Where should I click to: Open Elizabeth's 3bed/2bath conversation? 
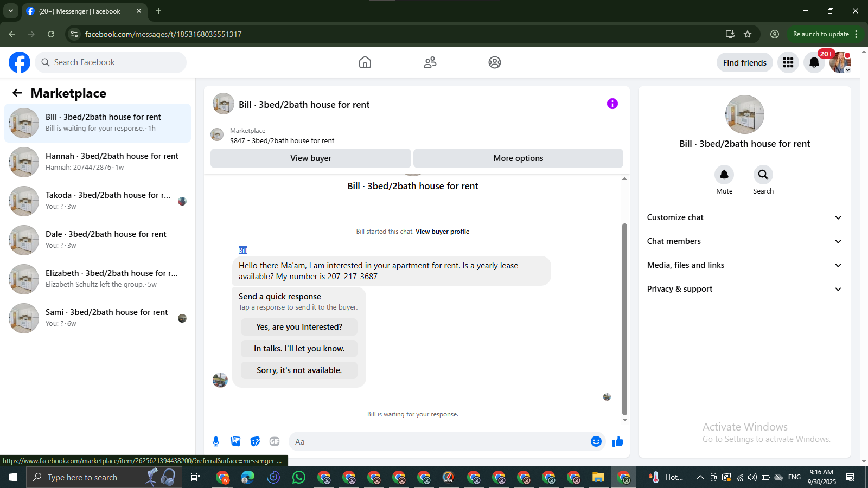point(98,279)
